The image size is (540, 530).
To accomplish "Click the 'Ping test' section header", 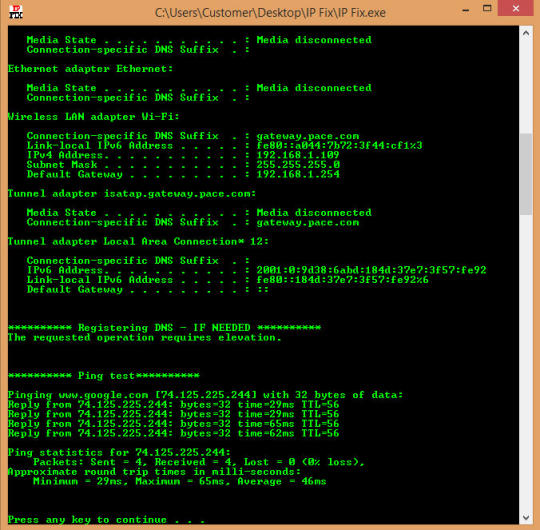I will 104,376.
